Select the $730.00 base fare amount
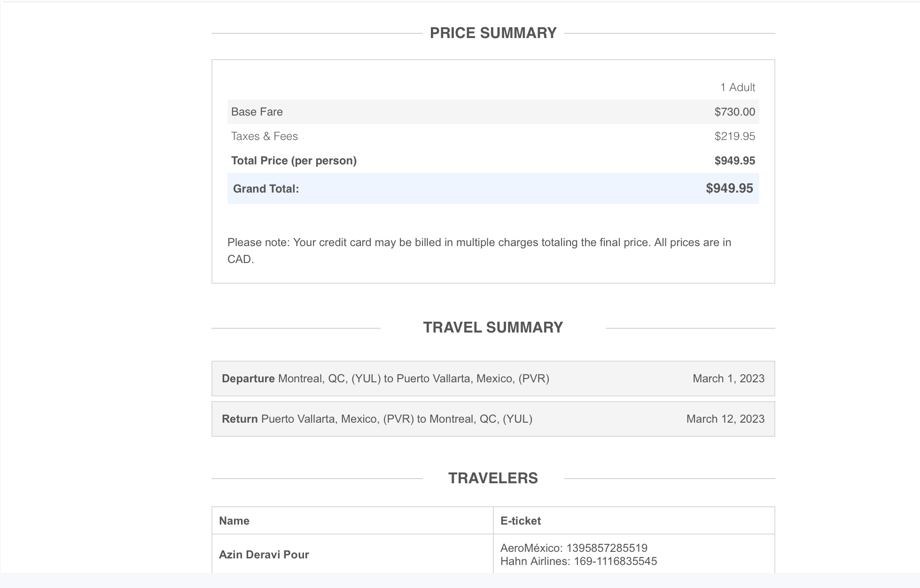The height and width of the screenshot is (588, 920). [734, 112]
